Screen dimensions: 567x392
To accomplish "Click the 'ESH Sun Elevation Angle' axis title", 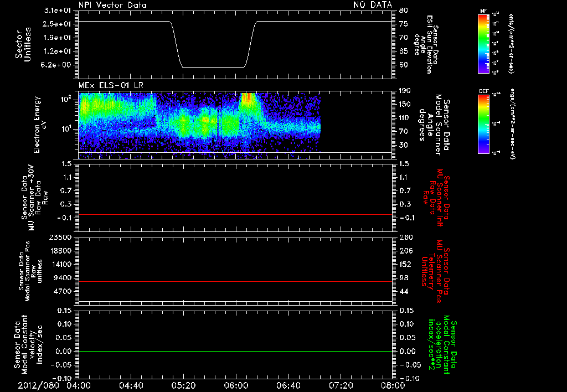I will point(426,44).
